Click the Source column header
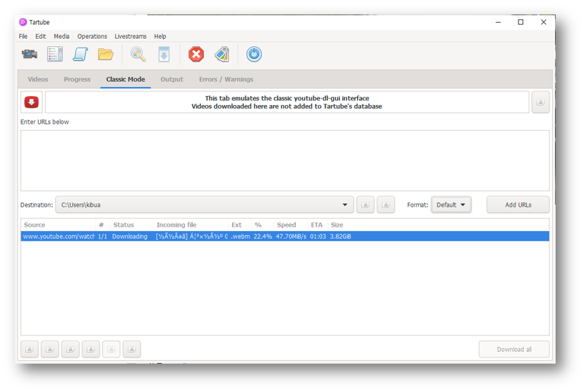 pyautogui.click(x=58, y=225)
